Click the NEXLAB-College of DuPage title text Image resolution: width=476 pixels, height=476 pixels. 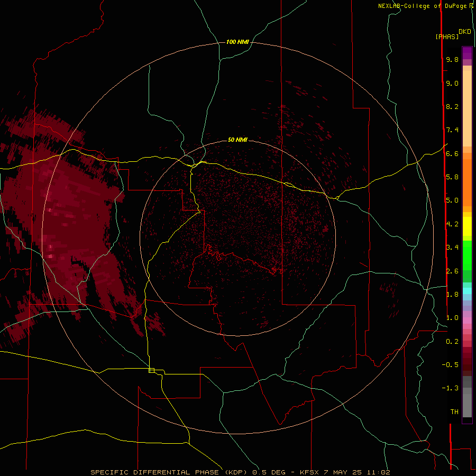(x=422, y=6)
